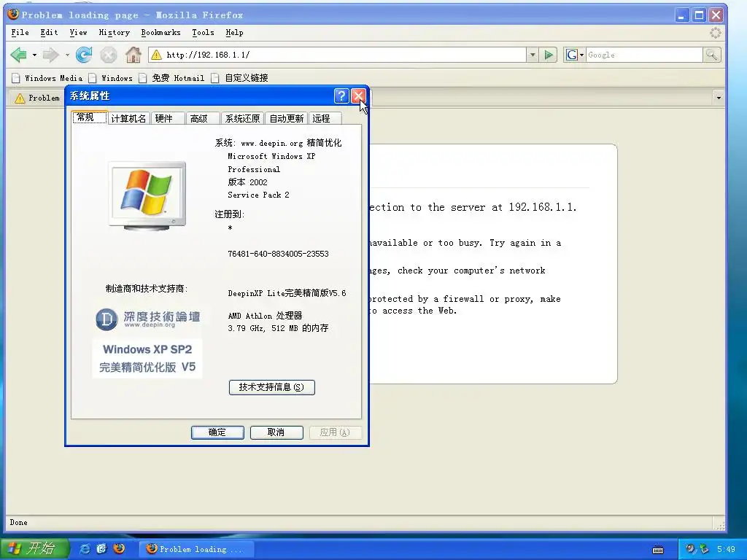Click the warning icon in address bar

click(156, 55)
